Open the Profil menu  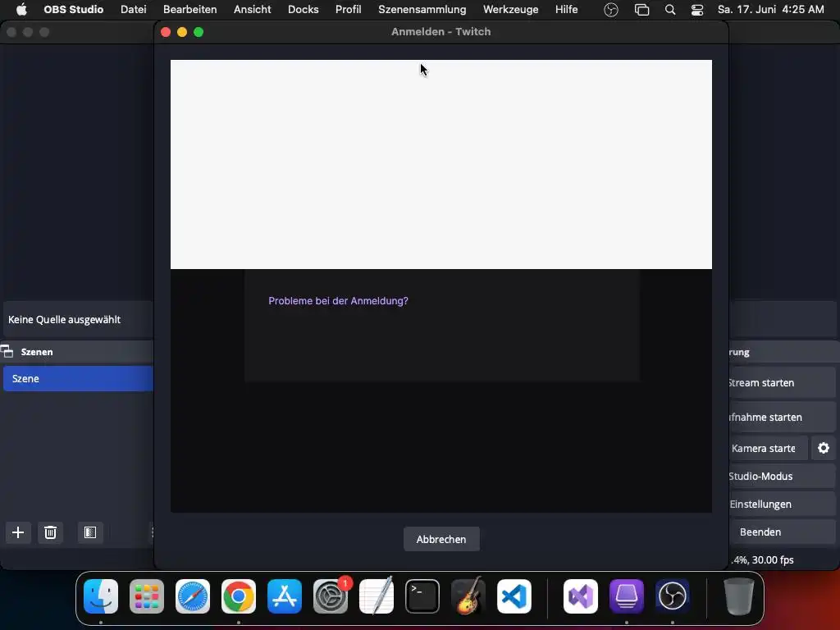coord(348,9)
